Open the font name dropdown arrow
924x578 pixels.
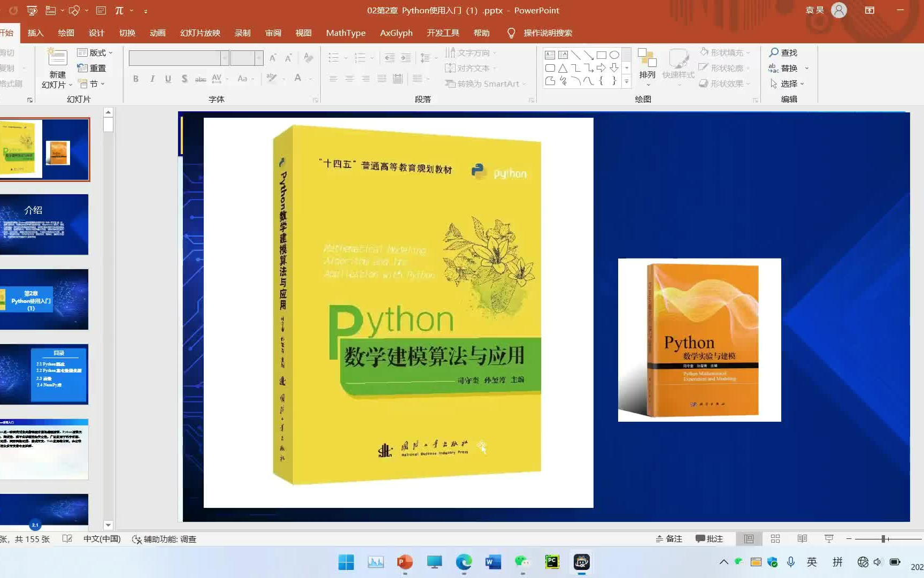[x=225, y=58]
